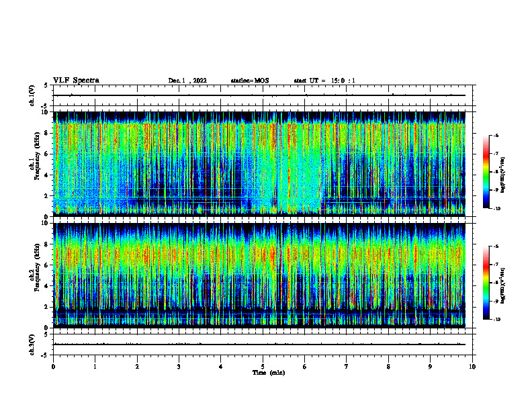
Task: Click the time axis tick label "8"
Action: [388, 367]
